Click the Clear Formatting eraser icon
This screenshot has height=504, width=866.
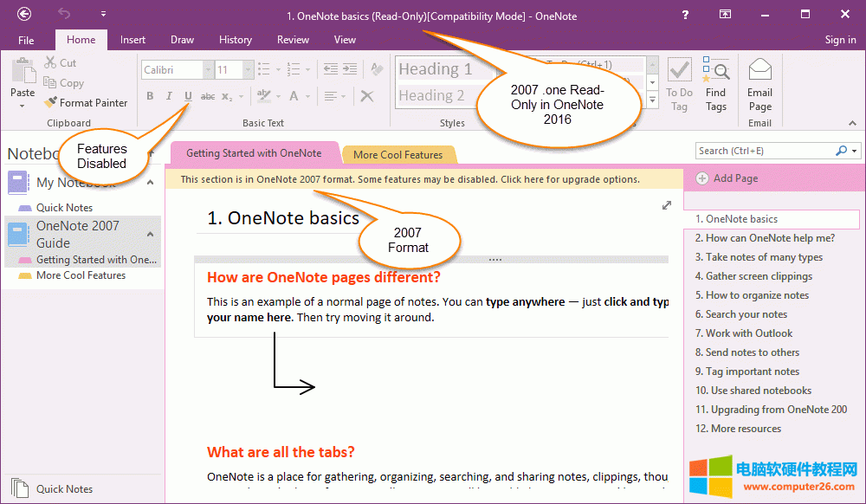375,69
